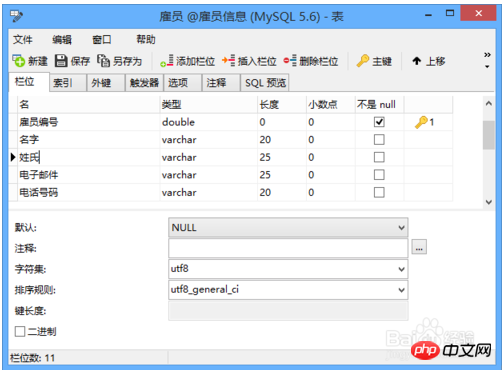
Task: Uncheck 不是 null for 雇员编号
Action: click(379, 122)
